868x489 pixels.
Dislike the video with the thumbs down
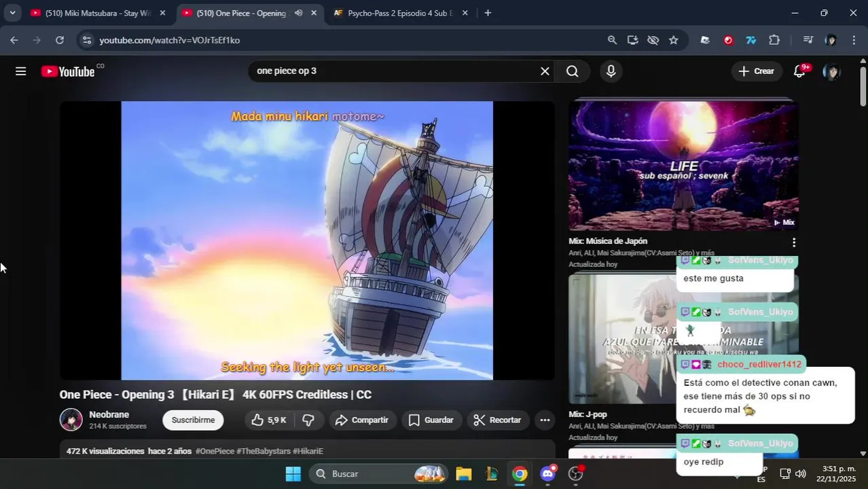click(x=308, y=420)
